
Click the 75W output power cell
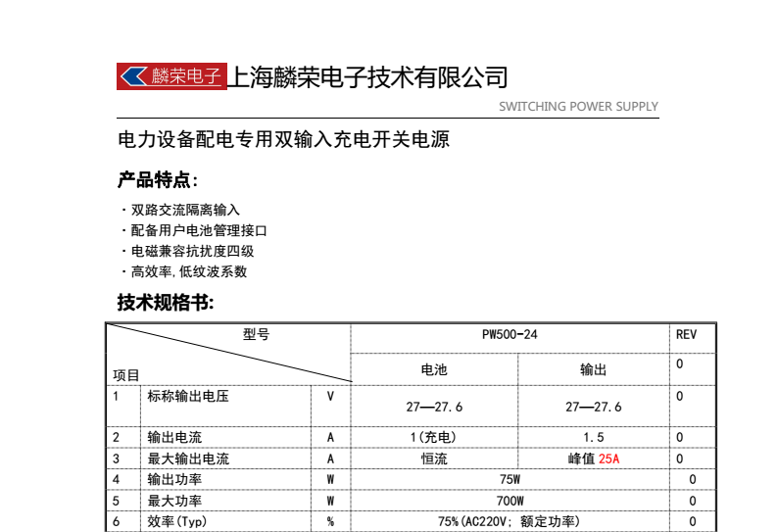pos(510,479)
